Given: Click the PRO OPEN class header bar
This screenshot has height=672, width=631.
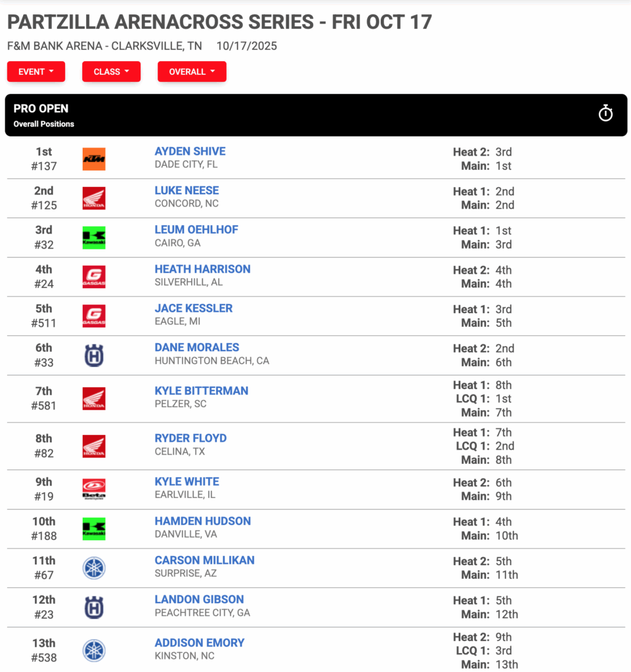Looking at the screenshot, I should tap(316, 115).
